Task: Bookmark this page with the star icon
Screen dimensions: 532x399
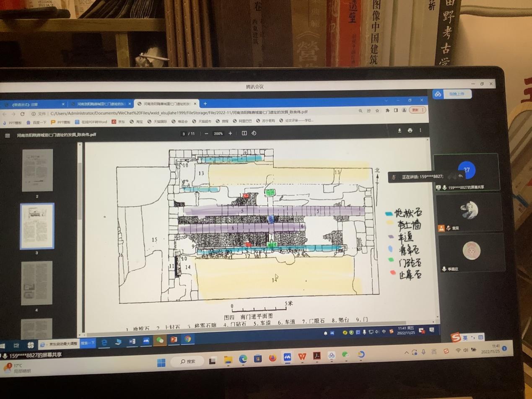Action: (x=377, y=111)
